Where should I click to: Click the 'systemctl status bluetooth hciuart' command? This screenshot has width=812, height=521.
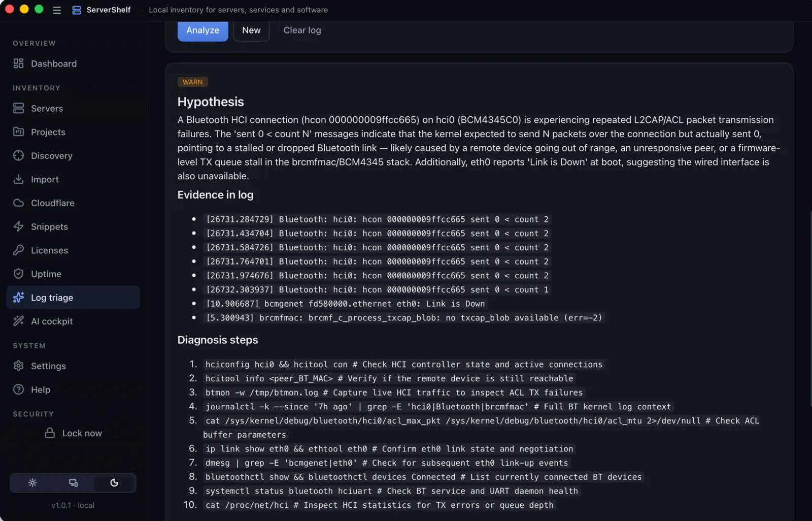click(x=392, y=491)
